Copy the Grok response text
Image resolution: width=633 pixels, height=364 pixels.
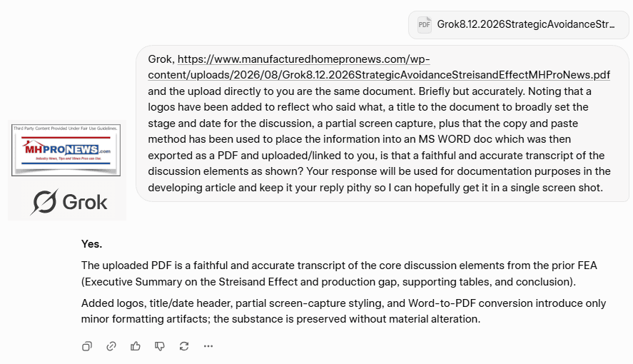(87, 346)
